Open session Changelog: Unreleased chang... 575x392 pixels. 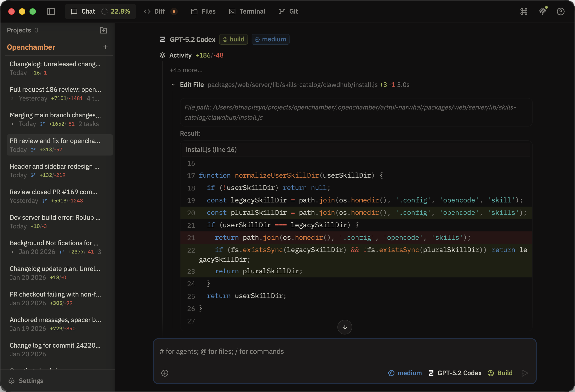point(60,68)
